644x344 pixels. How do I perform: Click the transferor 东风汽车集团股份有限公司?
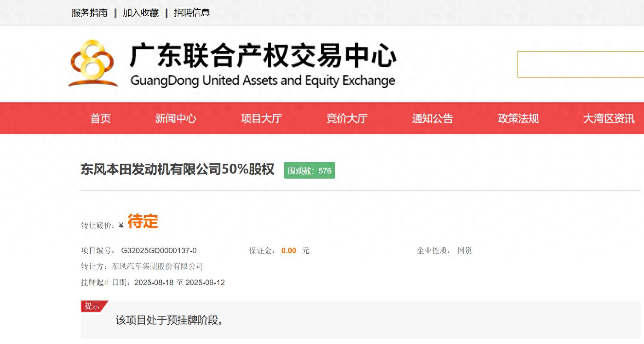(157, 266)
